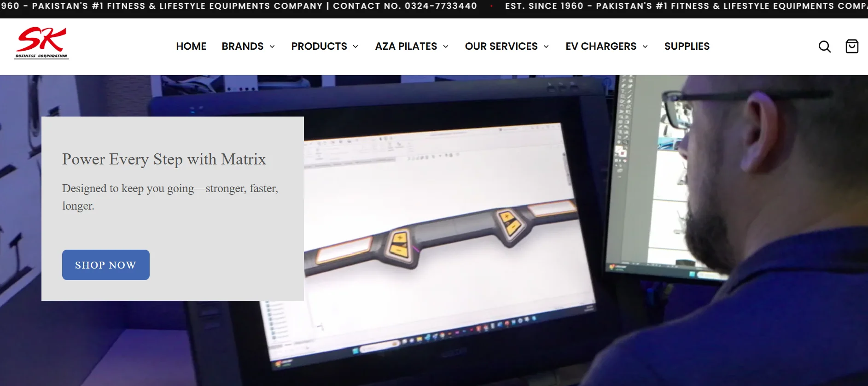Open the search icon in header
Viewport: 868px width, 386px height.
coord(824,47)
